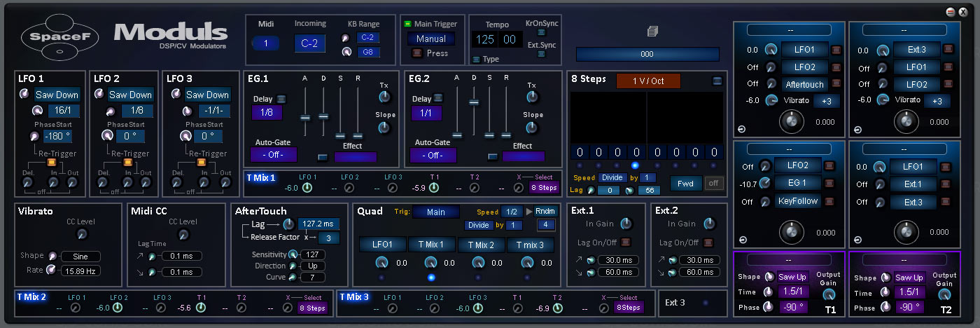980x328 pixels.
Task: Toggle the Tempo Type switch
Action: pyautogui.click(x=476, y=60)
